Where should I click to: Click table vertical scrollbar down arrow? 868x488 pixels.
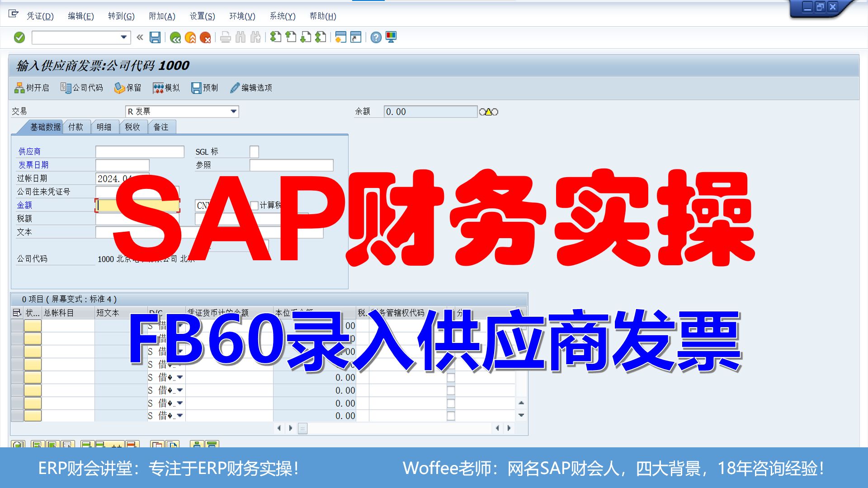[x=521, y=415]
